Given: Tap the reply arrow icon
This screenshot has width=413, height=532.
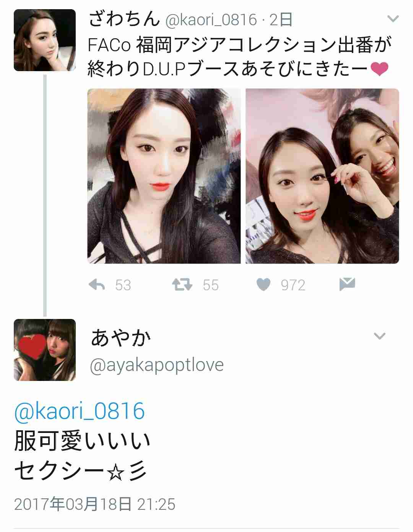Looking at the screenshot, I should [97, 285].
